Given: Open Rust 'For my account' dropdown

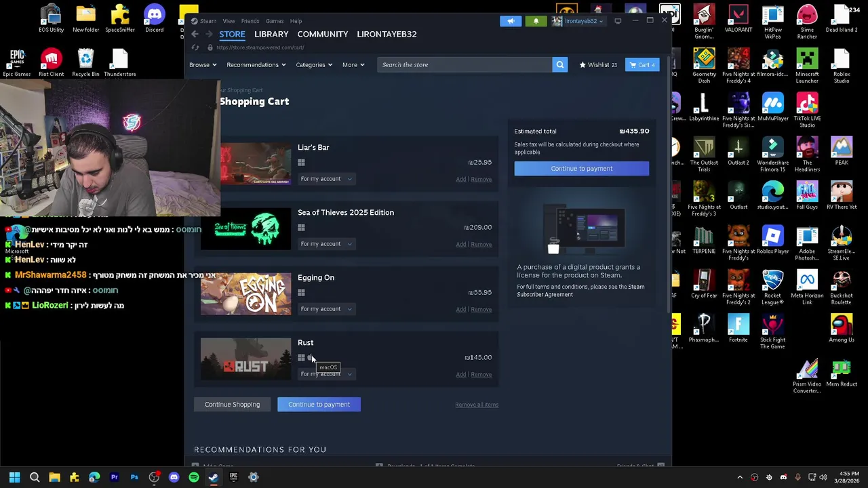Looking at the screenshot, I should [x=326, y=374].
